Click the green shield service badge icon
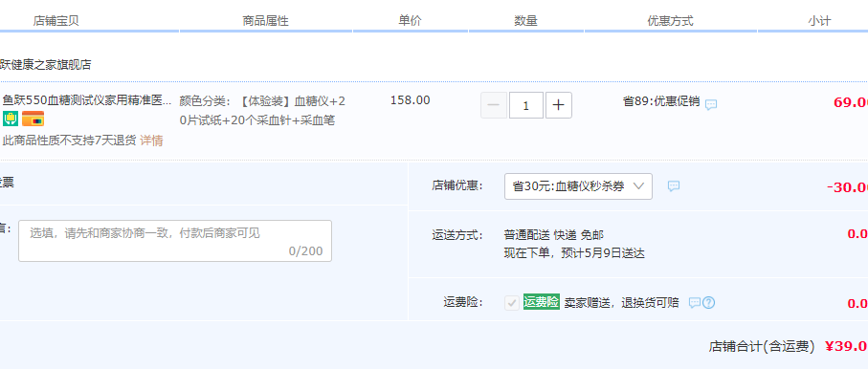Viewport: 868px width, 369px height. coord(11,119)
